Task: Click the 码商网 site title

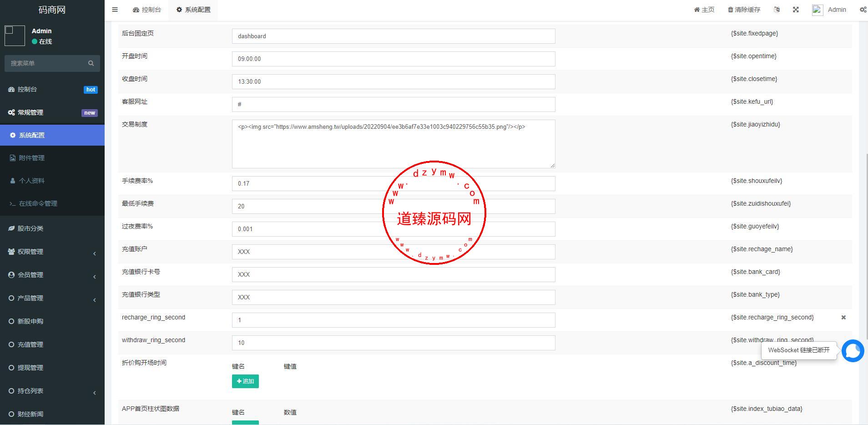Action: click(x=52, y=10)
